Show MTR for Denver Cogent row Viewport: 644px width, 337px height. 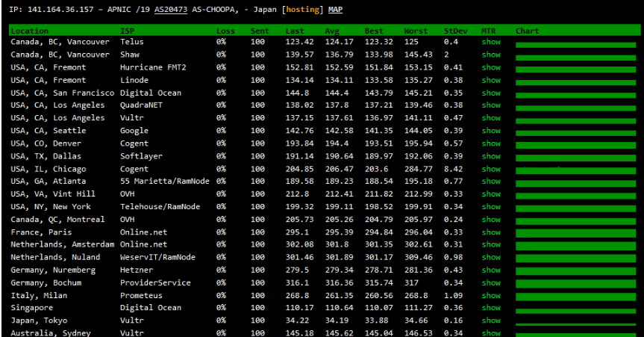(491, 143)
